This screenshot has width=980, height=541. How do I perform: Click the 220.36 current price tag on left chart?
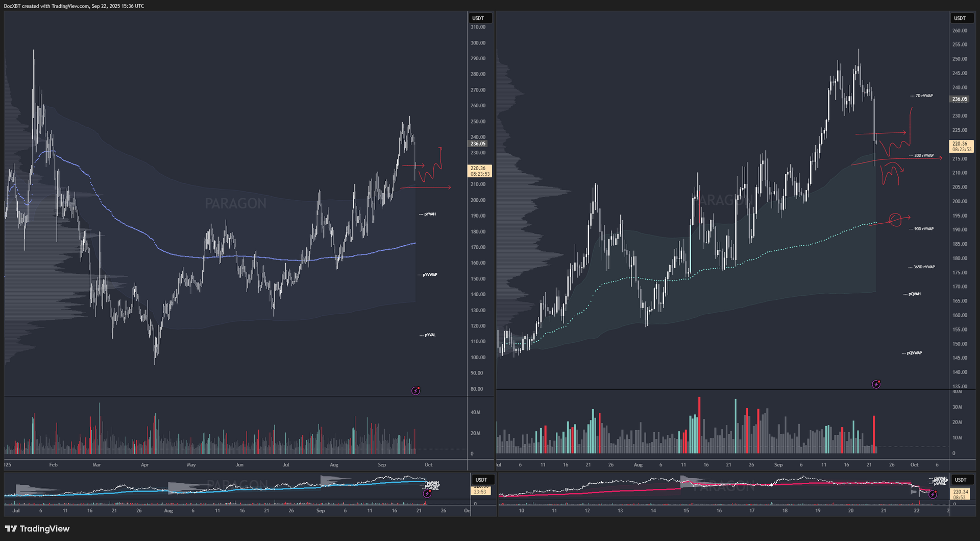(479, 171)
